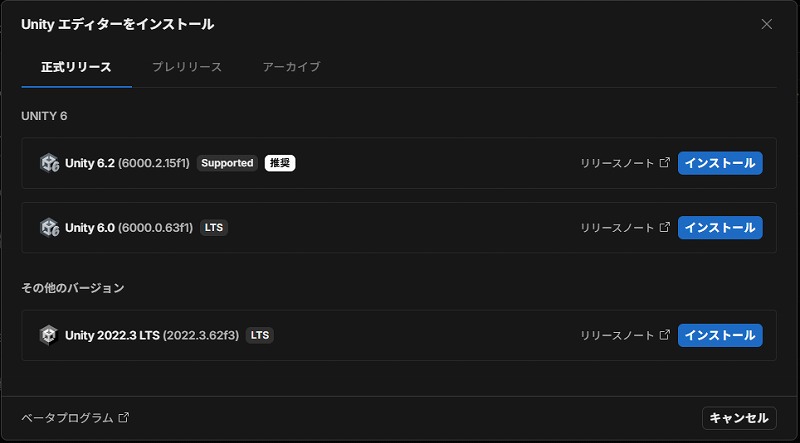The height and width of the screenshot is (443, 800).
Task: Install Unity 6.0 (6000.0.63f1)
Action: pyautogui.click(x=720, y=228)
